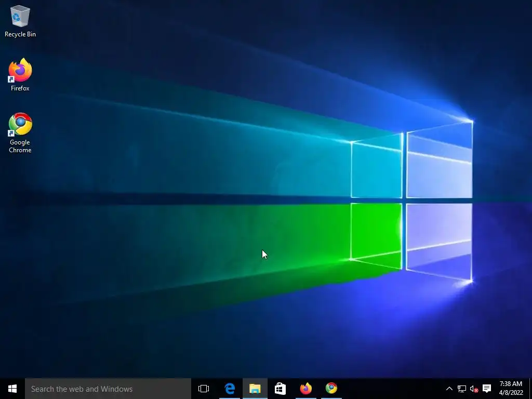
Task: Open Task View from the taskbar
Action: [x=204, y=389]
